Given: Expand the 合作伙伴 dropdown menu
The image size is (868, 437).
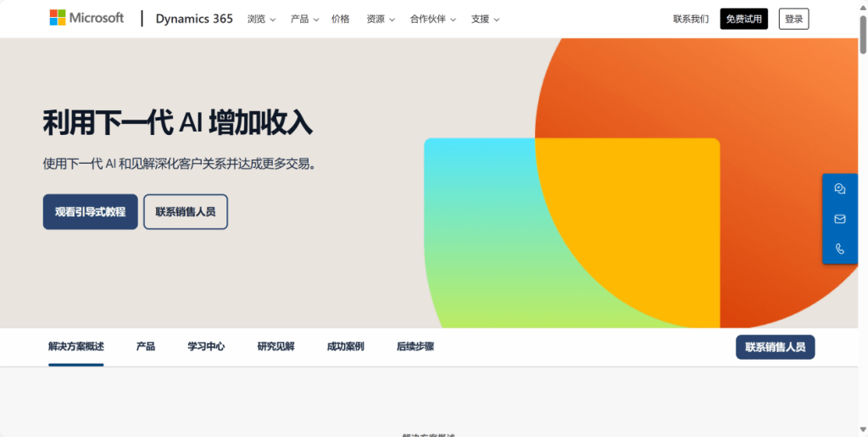Looking at the screenshot, I should [x=432, y=19].
